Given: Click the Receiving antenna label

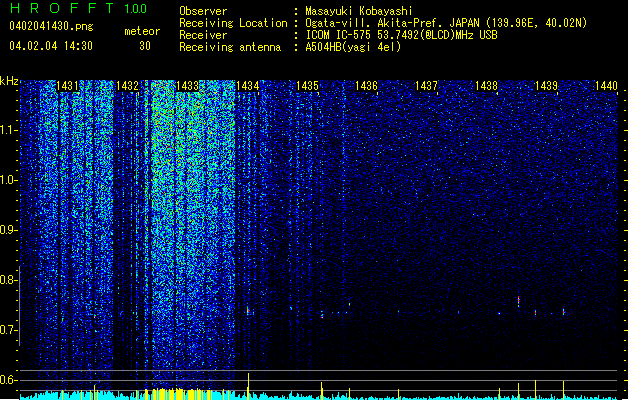Looking at the screenshot, I should pyautogui.click(x=230, y=47).
